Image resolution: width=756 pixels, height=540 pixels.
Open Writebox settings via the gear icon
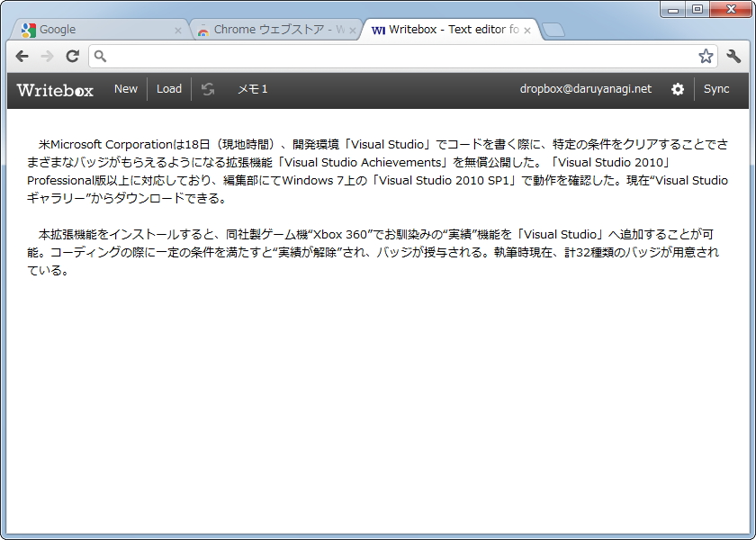[678, 89]
